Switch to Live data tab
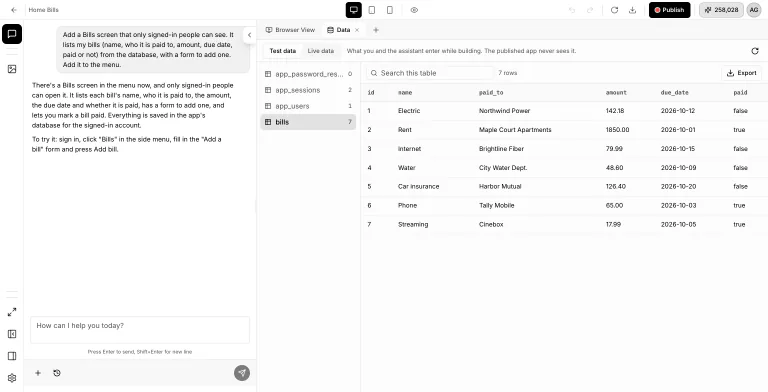The height and width of the screenshot is (392, 768). (321, 51)
